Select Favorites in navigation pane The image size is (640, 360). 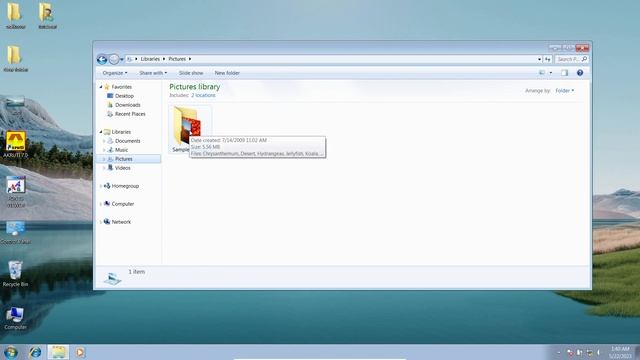point(122,87)
